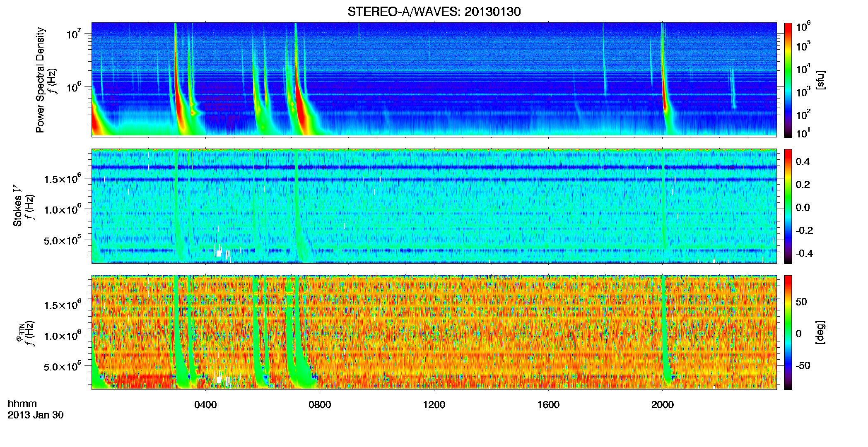Click the -50 value on the degree colorbar
Screen dimensions: 868x447
click(x=803, y=365)
